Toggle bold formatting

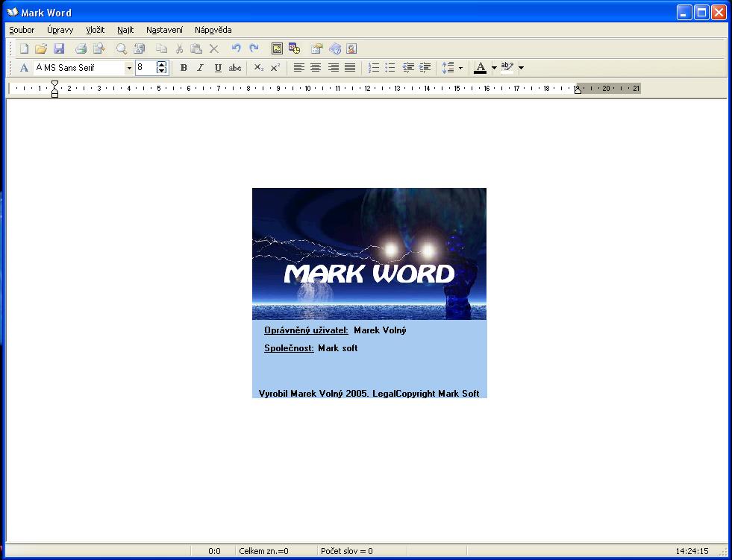click(x=184, y=68)
